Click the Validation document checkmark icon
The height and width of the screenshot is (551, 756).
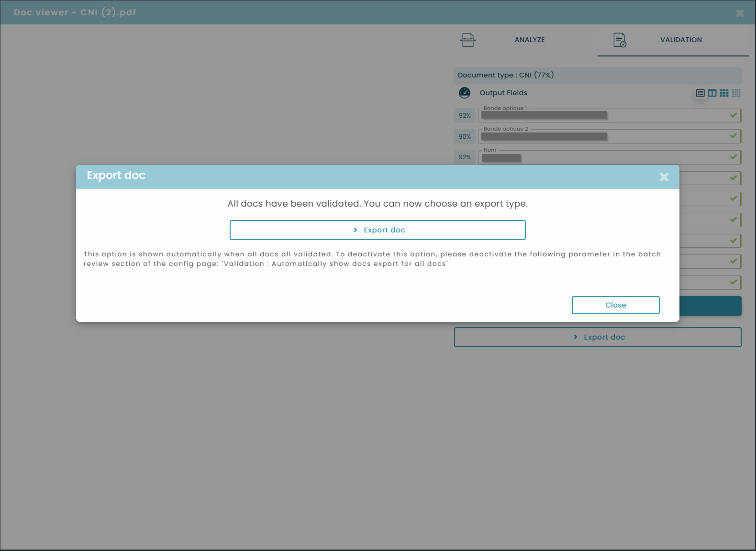(x=620, y=40)
